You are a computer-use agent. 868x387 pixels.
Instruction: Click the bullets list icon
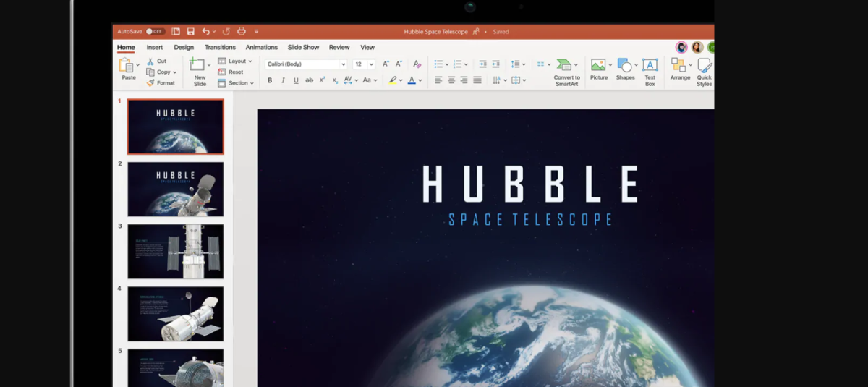[438, 64]
